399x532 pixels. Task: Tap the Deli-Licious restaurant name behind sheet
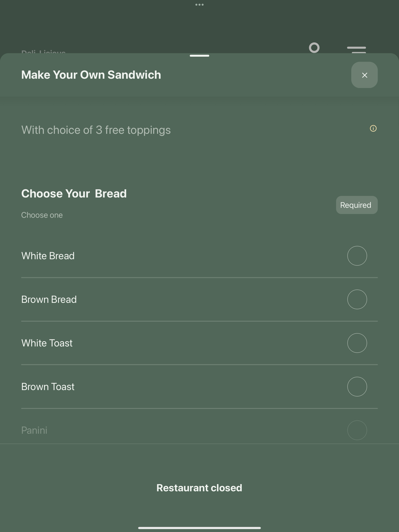click(43, 51)
